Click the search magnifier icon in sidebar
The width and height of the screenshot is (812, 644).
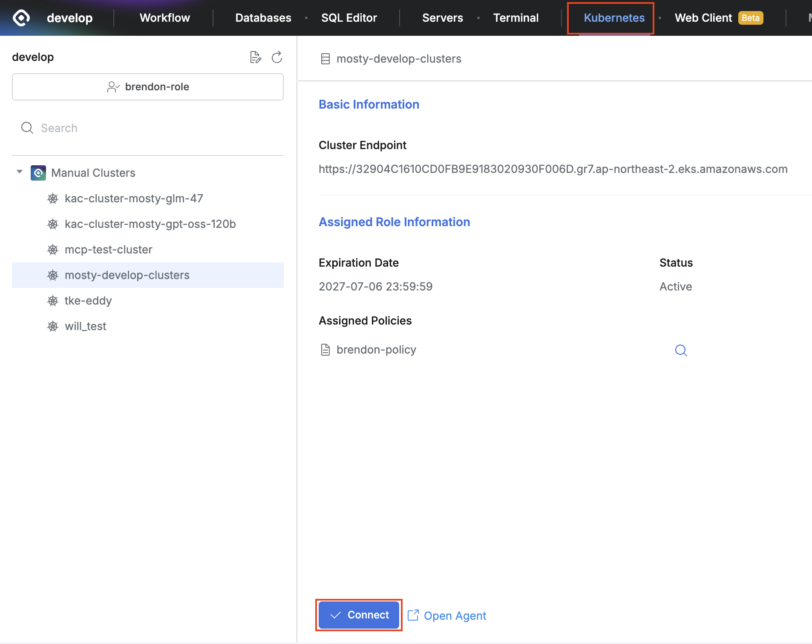click(x=27, y=128)
